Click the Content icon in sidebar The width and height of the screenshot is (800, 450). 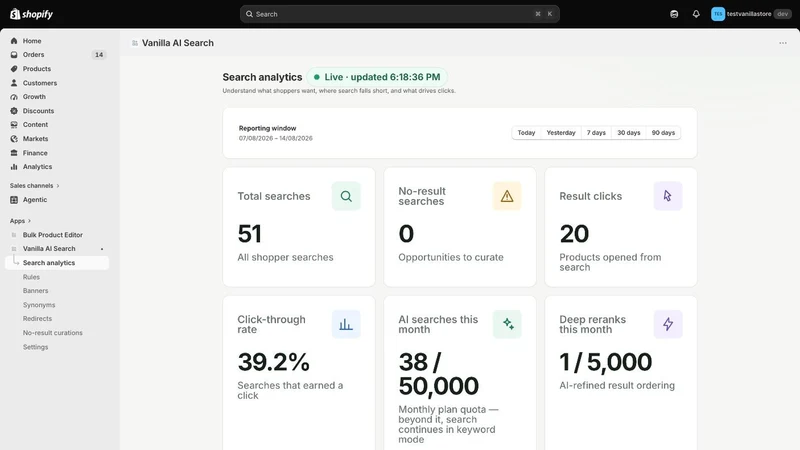coord(14,124)
